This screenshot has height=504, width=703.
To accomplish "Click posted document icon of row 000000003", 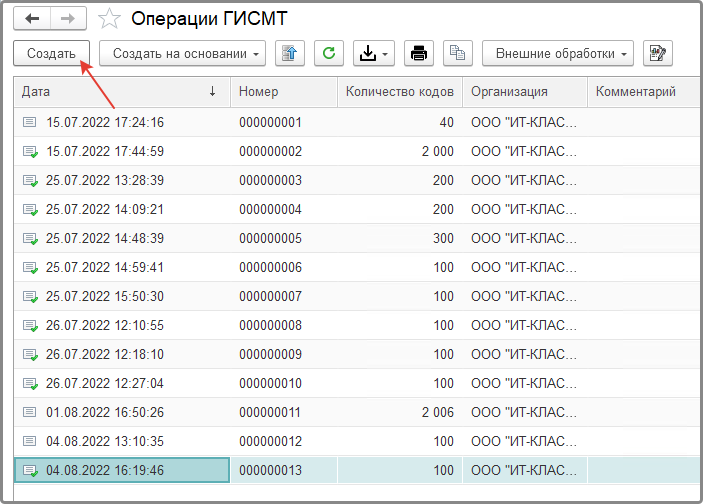I will click(x=30, y=181).
